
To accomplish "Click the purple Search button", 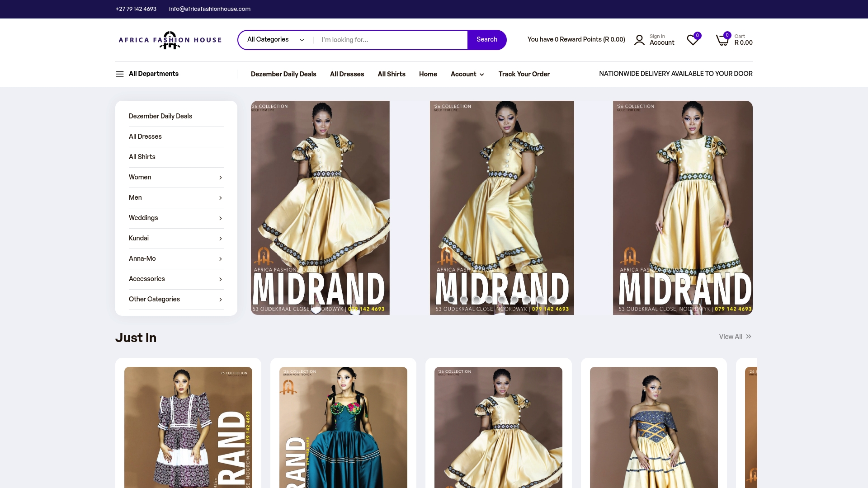I will (x=486, y=40).
